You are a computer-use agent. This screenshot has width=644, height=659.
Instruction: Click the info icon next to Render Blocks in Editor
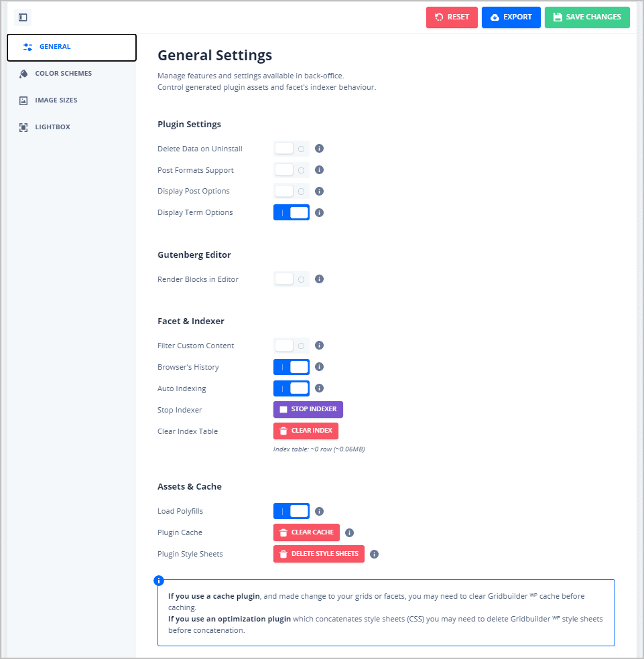tap(319, 279)
